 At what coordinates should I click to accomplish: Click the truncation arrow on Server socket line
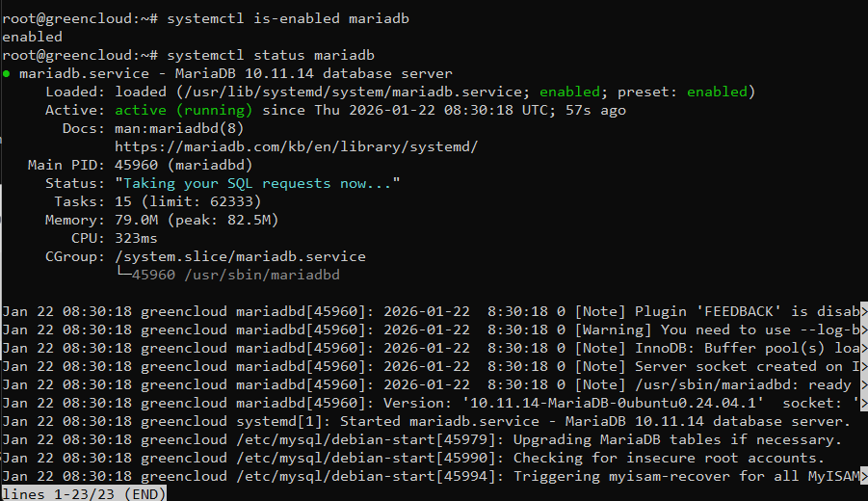pyautogui.click(x=863, y=366)
